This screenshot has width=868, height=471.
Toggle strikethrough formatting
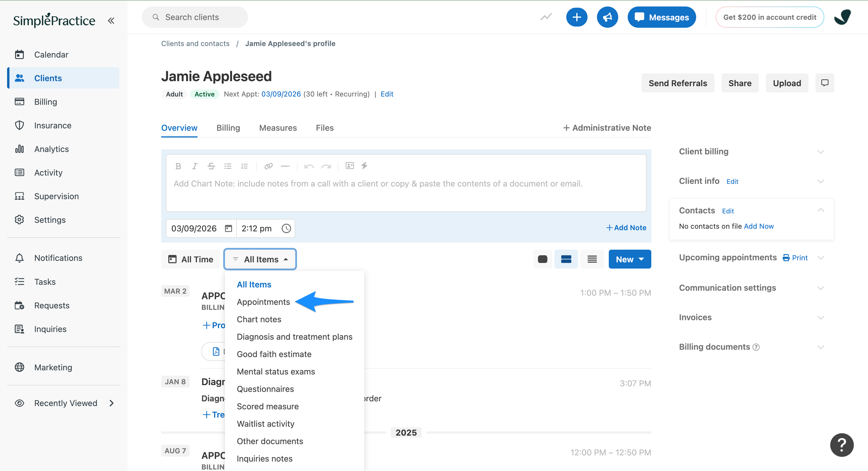[x=211, y=166]
